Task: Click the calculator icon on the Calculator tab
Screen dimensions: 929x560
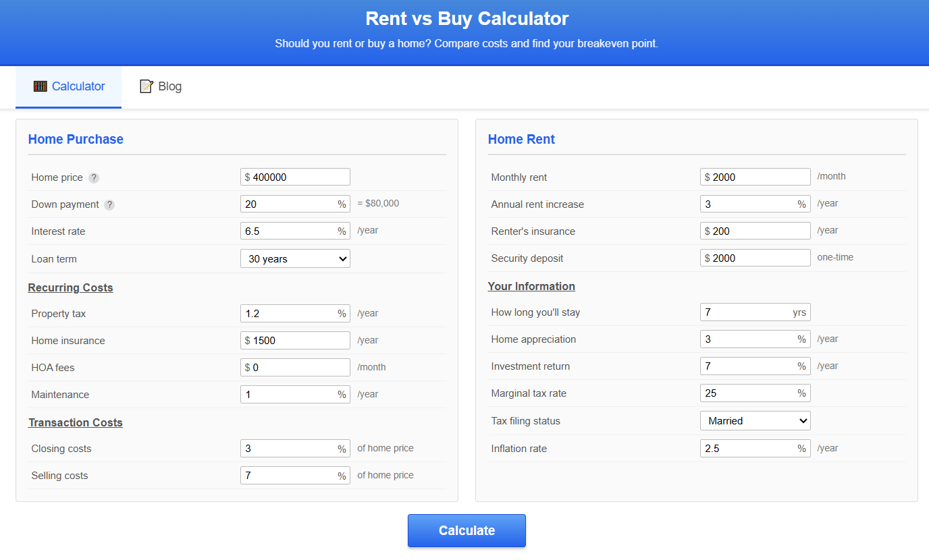Action: [41, 86]
